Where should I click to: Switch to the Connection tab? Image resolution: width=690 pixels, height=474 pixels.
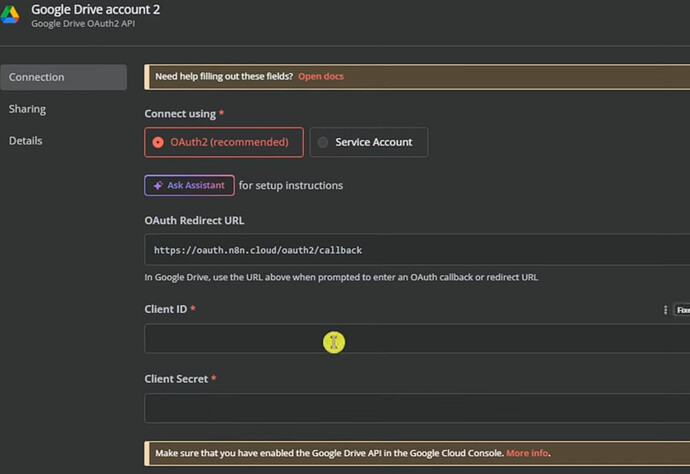63,77
